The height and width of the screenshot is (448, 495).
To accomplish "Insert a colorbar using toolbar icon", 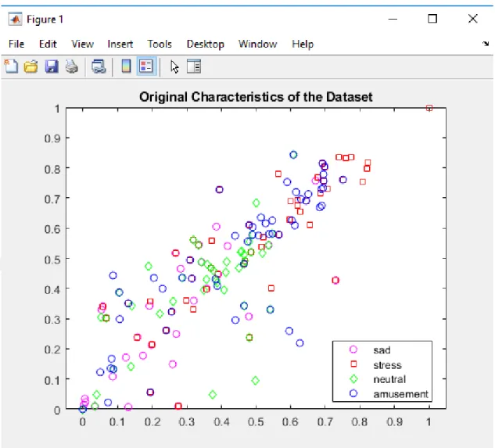I will (x=126, y=66).
